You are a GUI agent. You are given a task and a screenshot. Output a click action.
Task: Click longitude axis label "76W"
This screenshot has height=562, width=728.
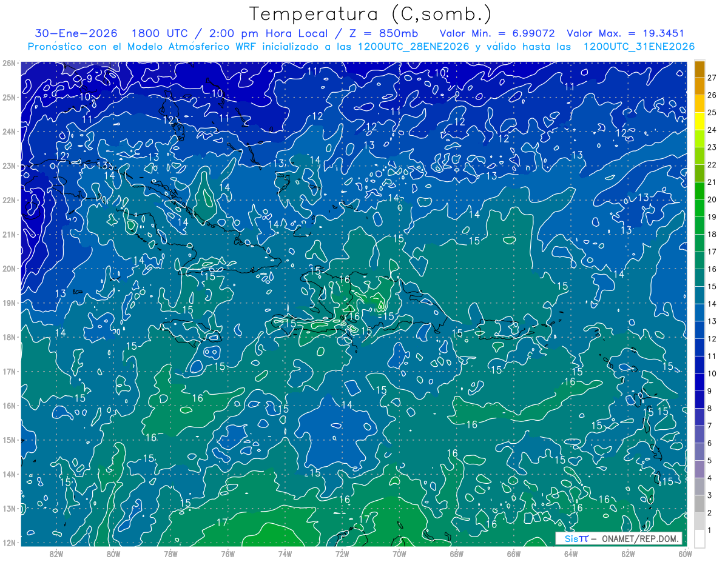pyautogui.click(x=228, y=554)
